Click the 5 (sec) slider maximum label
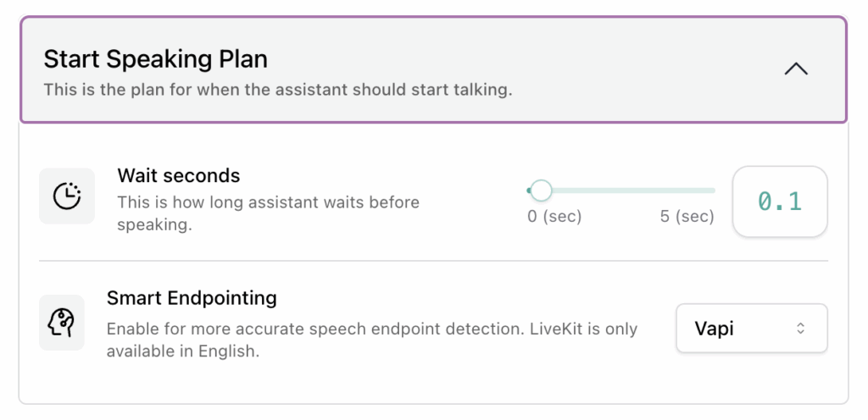The width and height of the screenshot is (868, 420). tap(687, 217)
